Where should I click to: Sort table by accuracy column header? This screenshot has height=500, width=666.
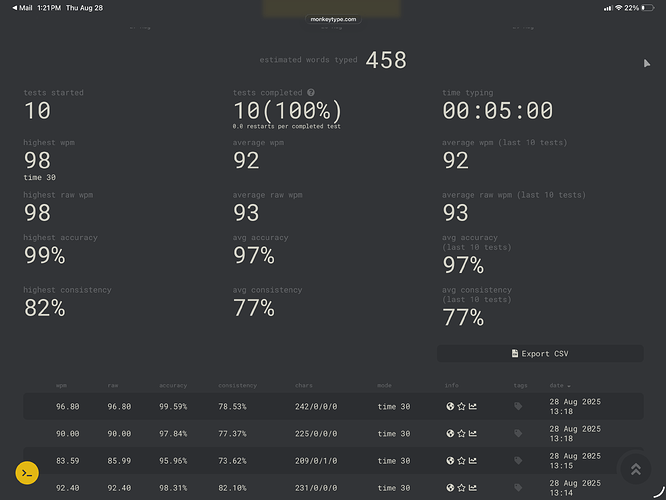tap(173, 385)
